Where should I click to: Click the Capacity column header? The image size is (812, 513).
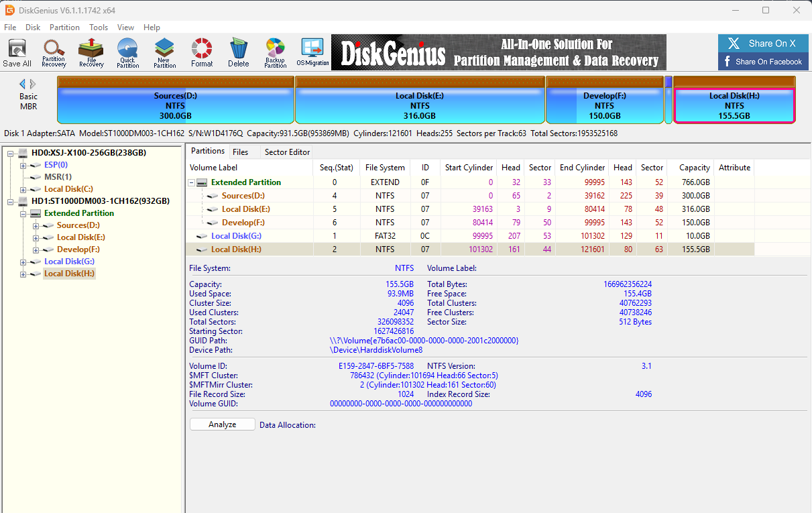(691, 168)
